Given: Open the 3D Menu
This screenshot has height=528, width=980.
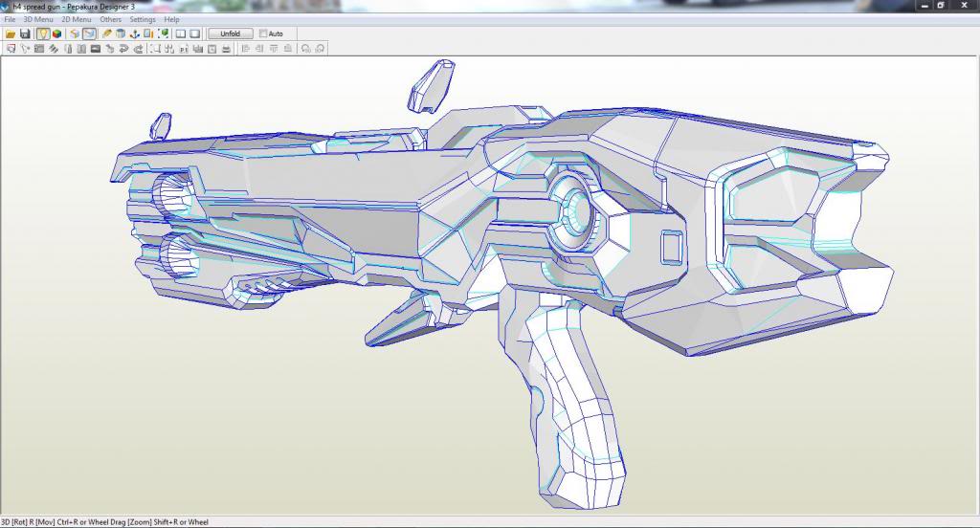Looking at the screenshot, I should tap(38, 19).
